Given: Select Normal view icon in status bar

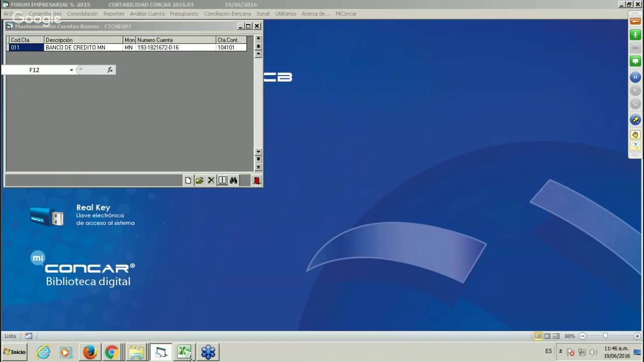Looking at the screenshot, I should point(538,336).
